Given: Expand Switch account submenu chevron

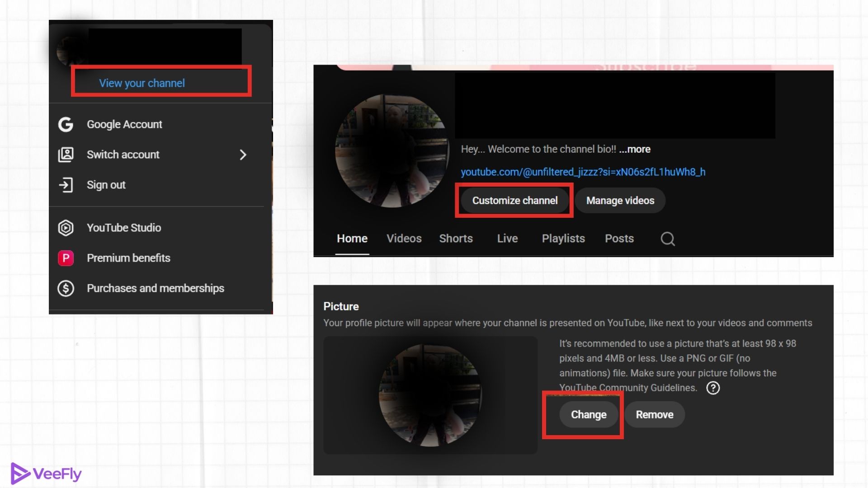Looking at the screenshot, I should 243,155.
